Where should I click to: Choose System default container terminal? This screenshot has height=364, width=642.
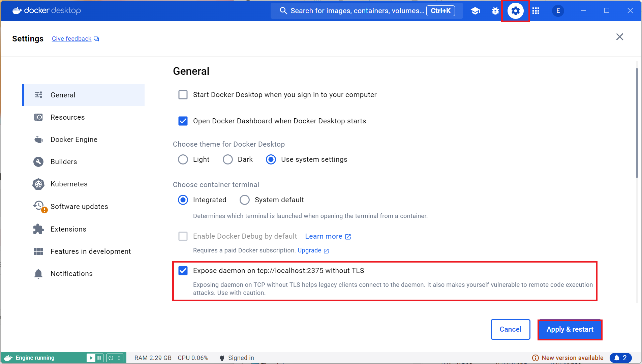click(245, 200)
